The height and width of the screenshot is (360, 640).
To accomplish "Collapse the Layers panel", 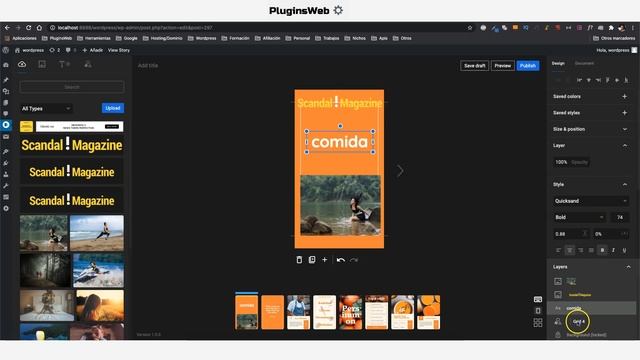I will (629, 267).
